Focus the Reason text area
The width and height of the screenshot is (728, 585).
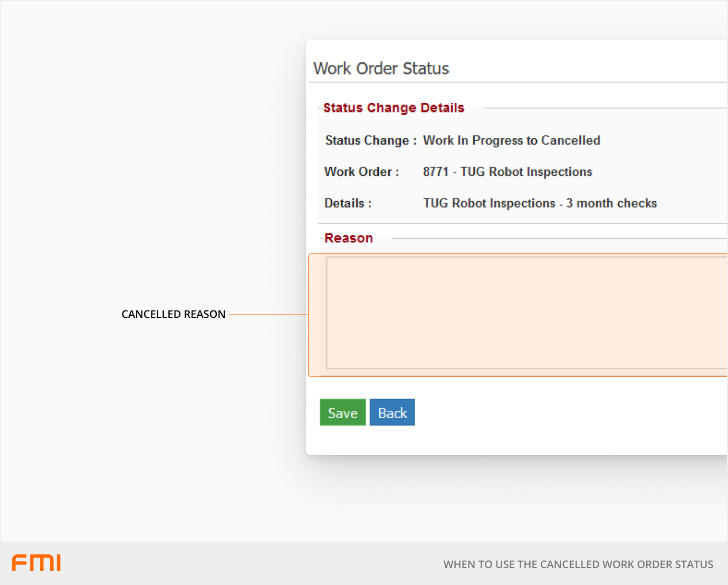click(x=526, y=313)
